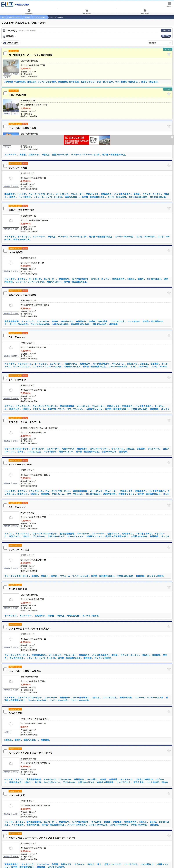Screen dimensions: 174x868
Task: Open 埼玉県 breadcrumb
Action: [x=27, y=17]
